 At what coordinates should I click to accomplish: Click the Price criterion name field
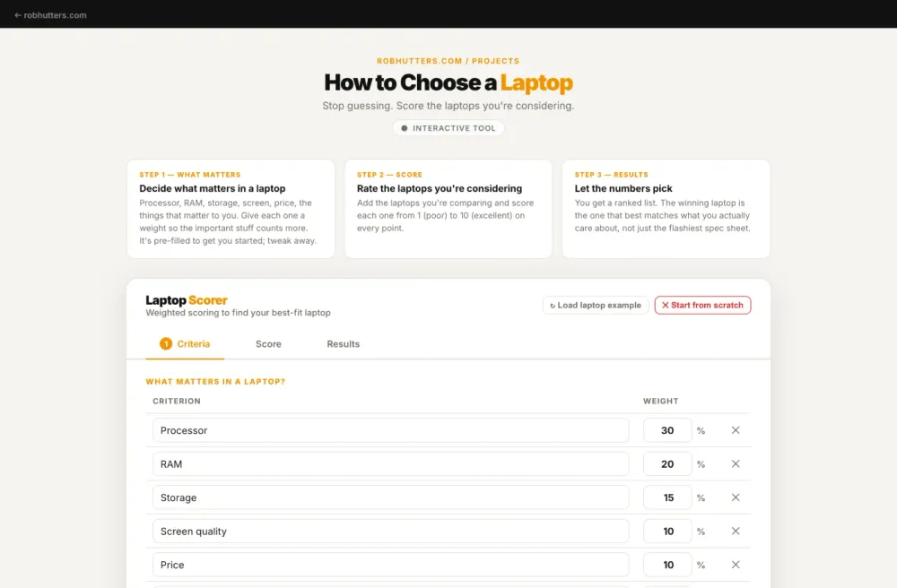coord(391,565)
